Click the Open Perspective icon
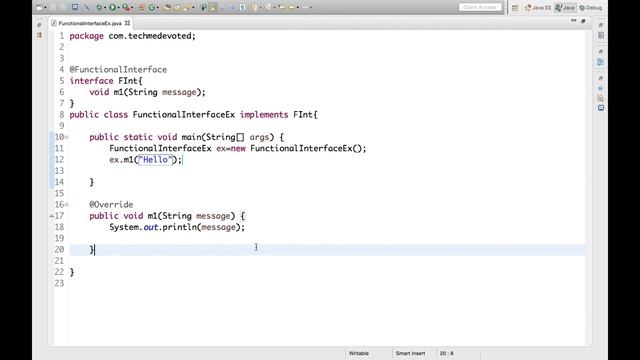The height and width of the screenshot is (360, 640). [515, 7]
